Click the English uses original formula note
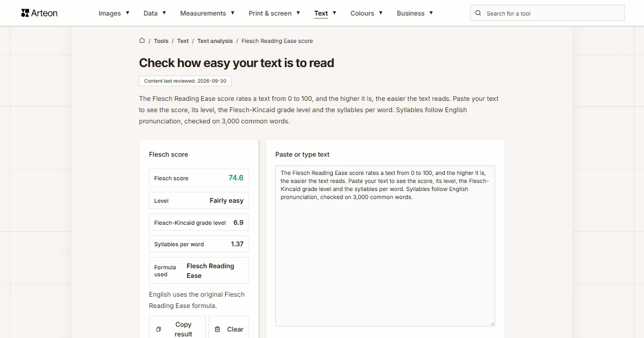The image size is (644, 338). [197, 300]
